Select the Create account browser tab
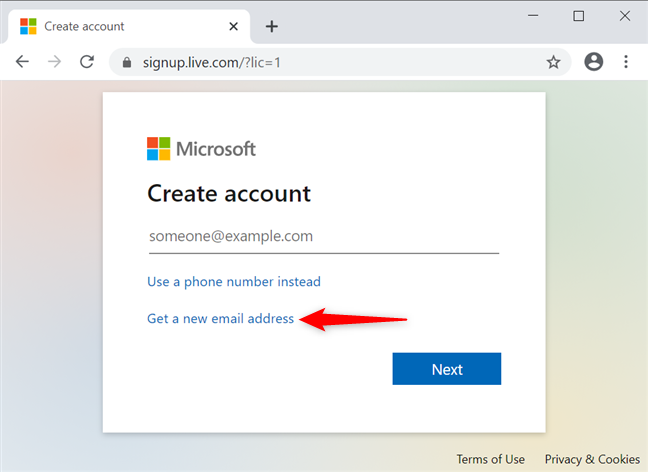648x472 pixels. pyautogui.click(x=129, y=26)
